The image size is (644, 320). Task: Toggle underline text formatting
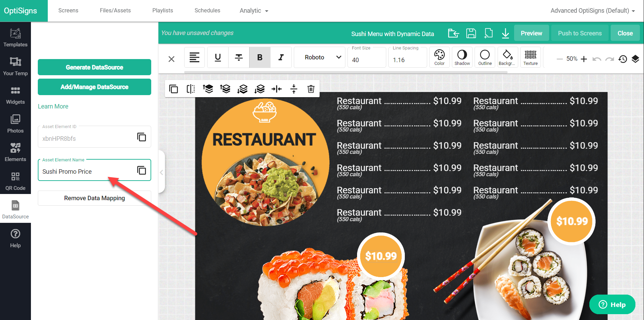pyautogui.click(x=218, y=57)
